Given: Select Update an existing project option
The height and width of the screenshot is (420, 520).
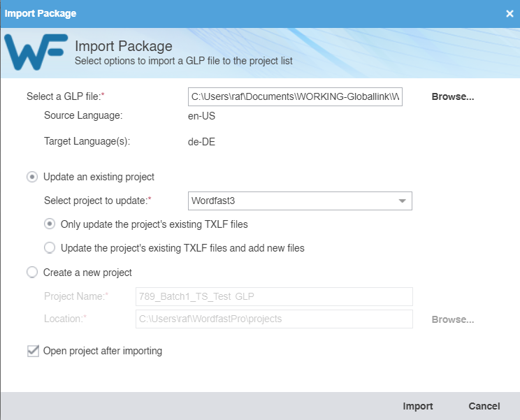Looking at the screenshot, I should [x=33, y=177].
